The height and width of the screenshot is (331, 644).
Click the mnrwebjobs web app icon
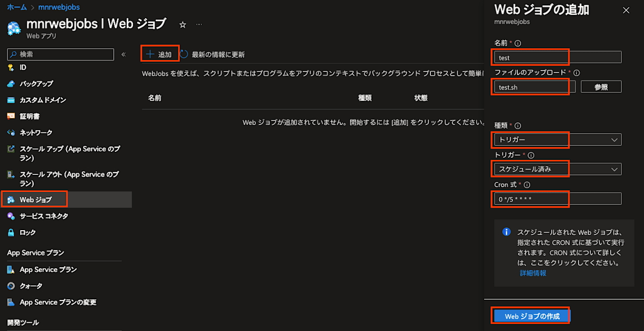[x=15, y=28]
